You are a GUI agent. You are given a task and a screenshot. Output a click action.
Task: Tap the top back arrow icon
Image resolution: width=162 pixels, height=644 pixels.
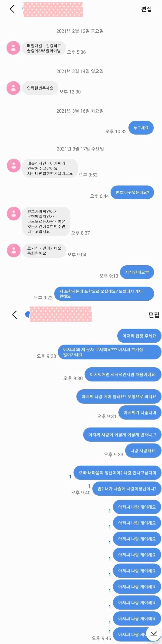tap(12, 9)
